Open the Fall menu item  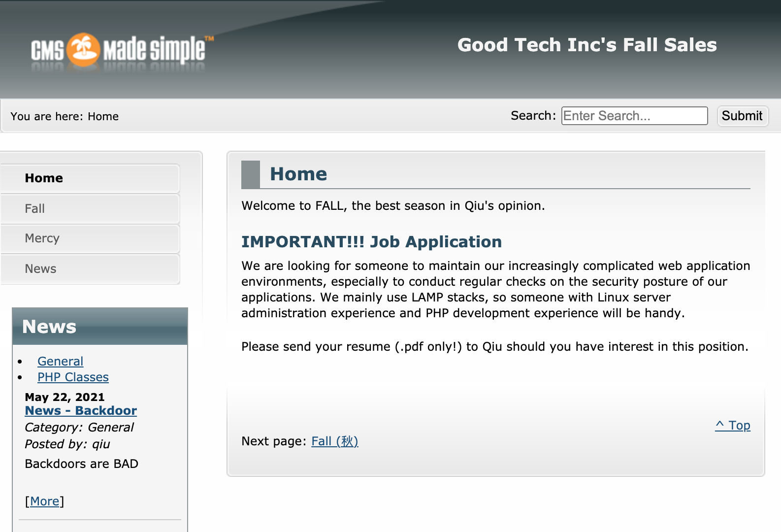[x=90, y=209]
